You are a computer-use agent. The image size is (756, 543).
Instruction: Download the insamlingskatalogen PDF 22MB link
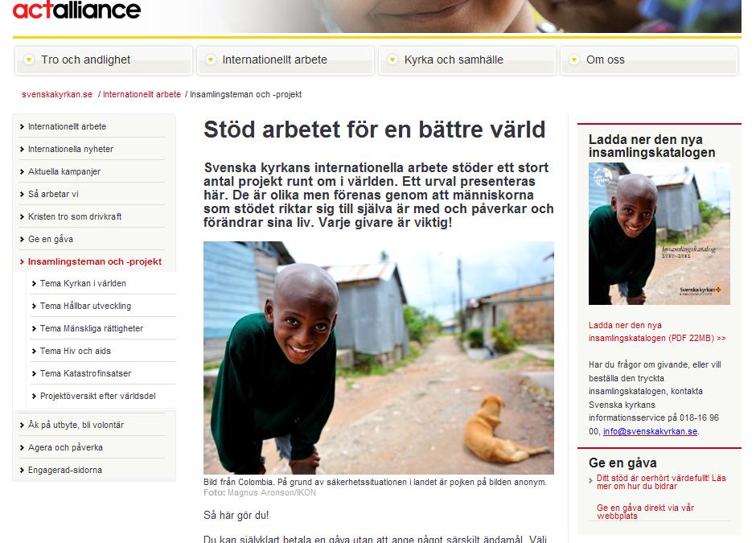[657, 331]
